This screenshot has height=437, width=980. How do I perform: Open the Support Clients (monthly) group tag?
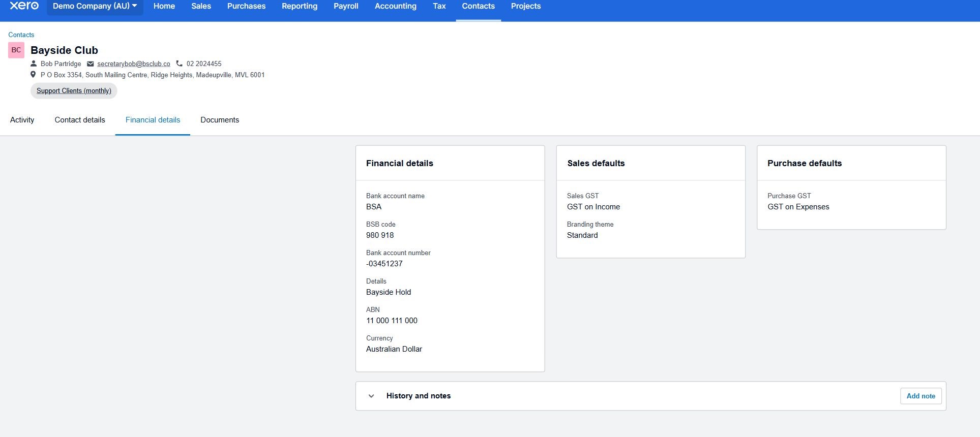click(x=74, y=90)
